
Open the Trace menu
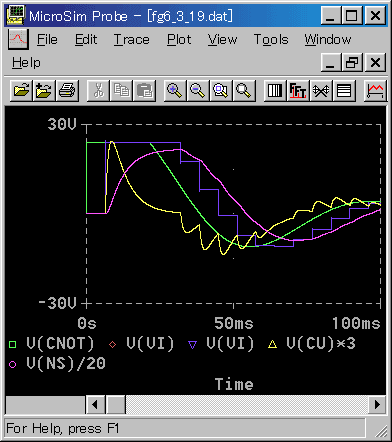[x=132, y=40]
